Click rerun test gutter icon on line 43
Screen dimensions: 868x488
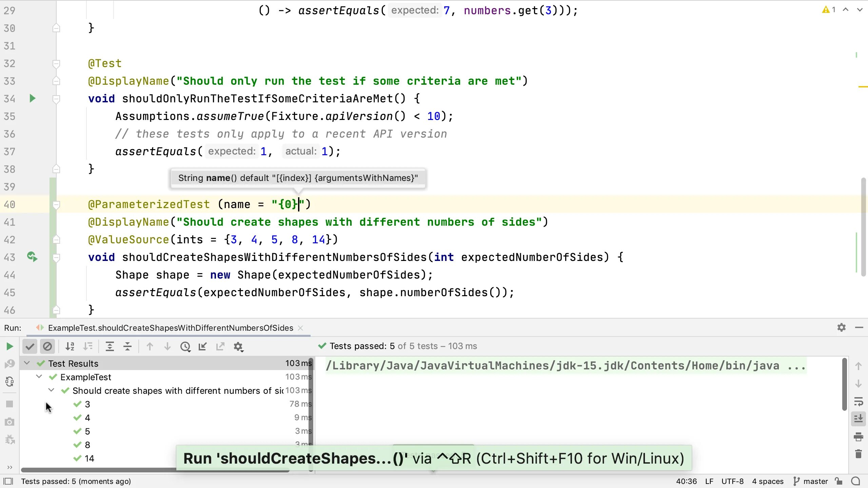[32, 257]
